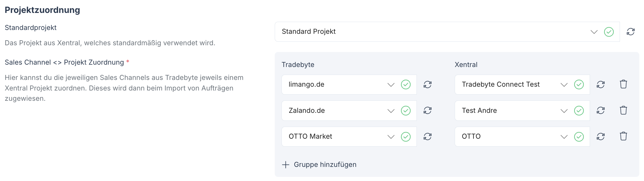Open the Standard Projekt dropdown
The width and height of the screenshot is (644, 181).
point(594,32)
